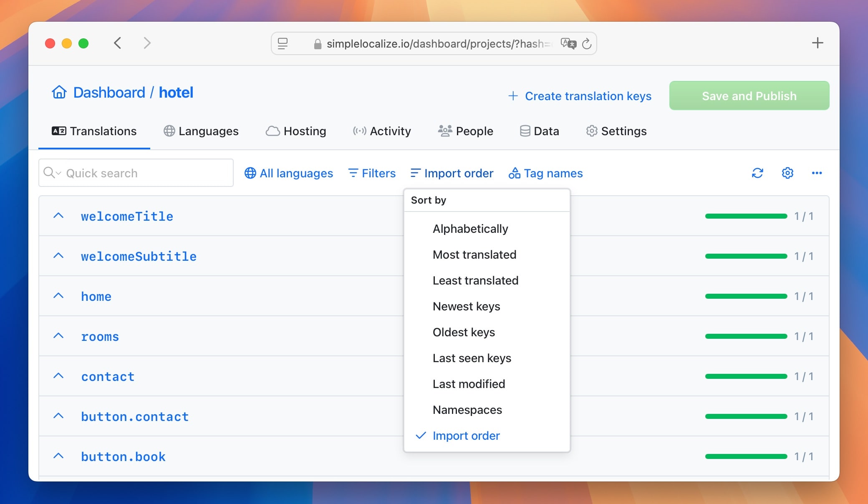Open the rooms translation key
868x504 pixels.
pos(100,336)
